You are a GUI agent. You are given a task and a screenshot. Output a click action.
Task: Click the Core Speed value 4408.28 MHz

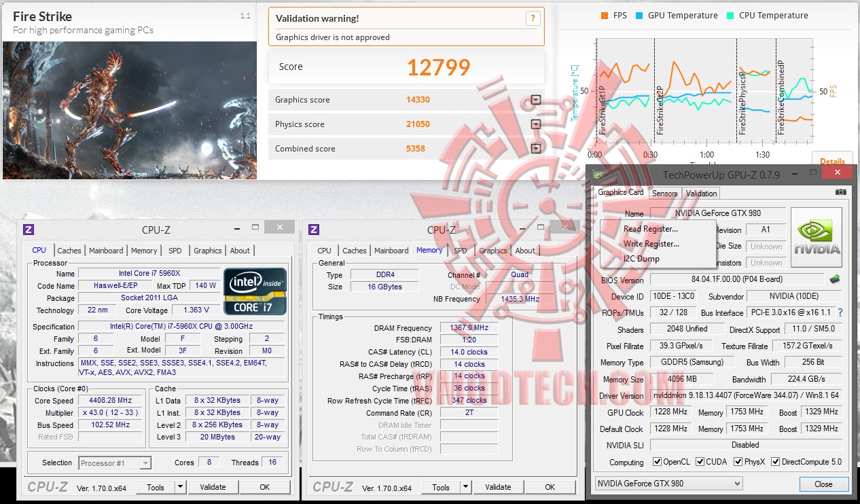(x=110, y=401)
